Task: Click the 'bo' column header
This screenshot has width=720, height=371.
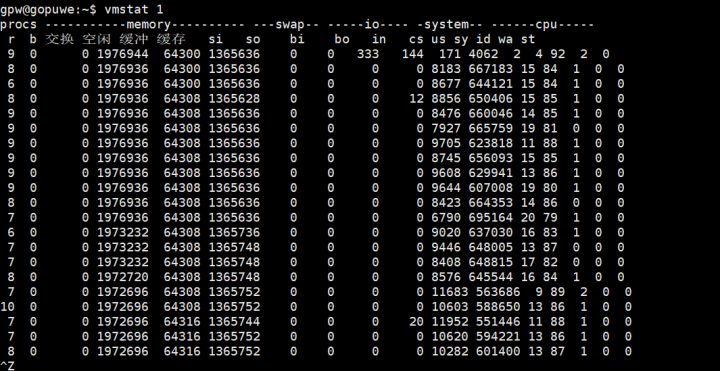Action: point(342,39)
